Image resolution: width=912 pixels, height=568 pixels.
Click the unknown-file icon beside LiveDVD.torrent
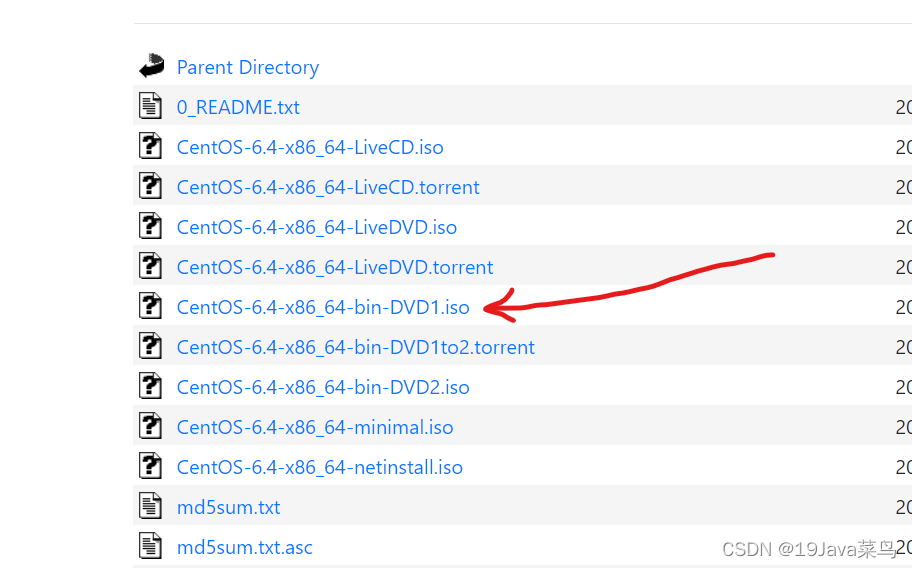[x=150, y=266]
